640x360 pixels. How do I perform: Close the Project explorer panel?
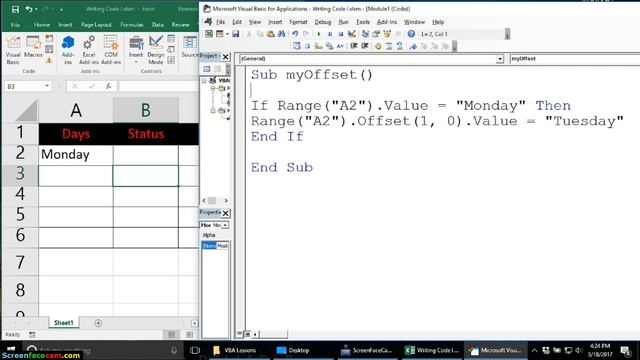pos(225,56)
